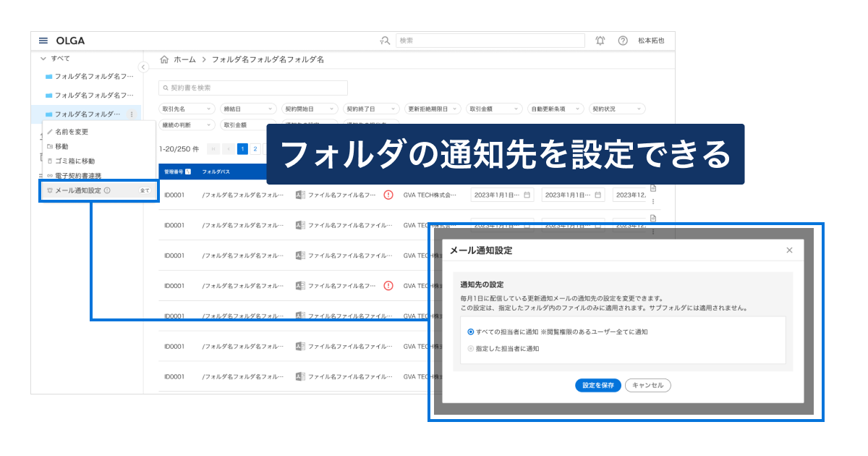
Task: Select すべての担当者に通知 radio option
Action: click(x=471, y=332)
